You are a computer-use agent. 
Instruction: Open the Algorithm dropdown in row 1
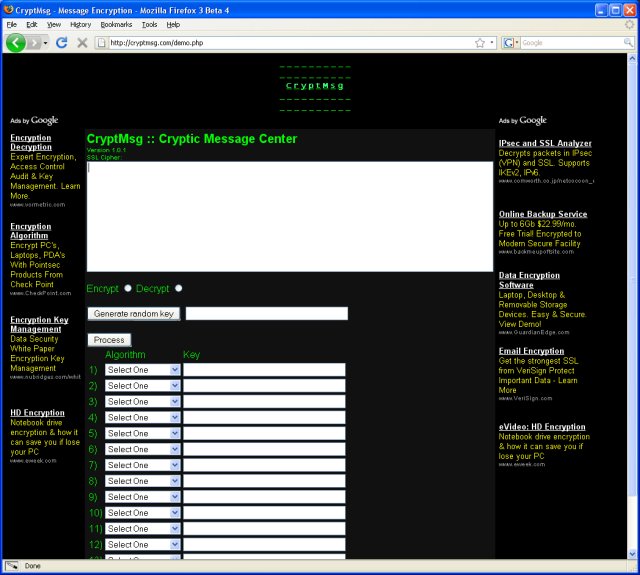click(x=142, y=370)
